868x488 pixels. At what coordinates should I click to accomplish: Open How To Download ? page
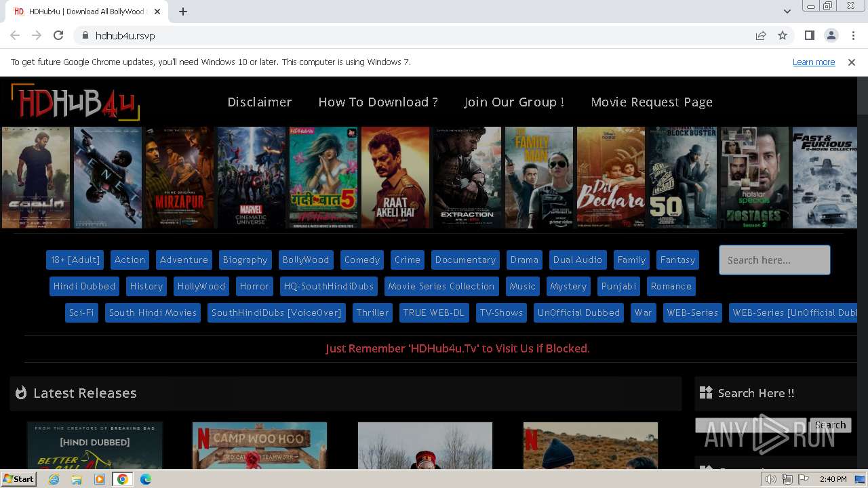[x=378, y=102]
